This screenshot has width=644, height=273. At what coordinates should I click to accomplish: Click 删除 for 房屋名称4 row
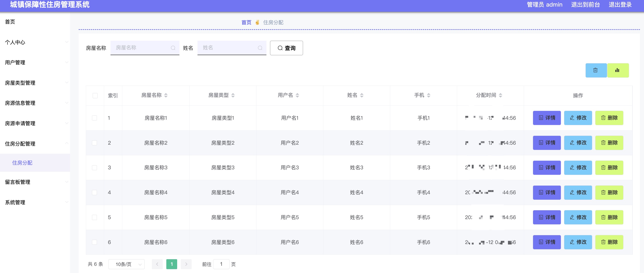(x=609, y=192)
